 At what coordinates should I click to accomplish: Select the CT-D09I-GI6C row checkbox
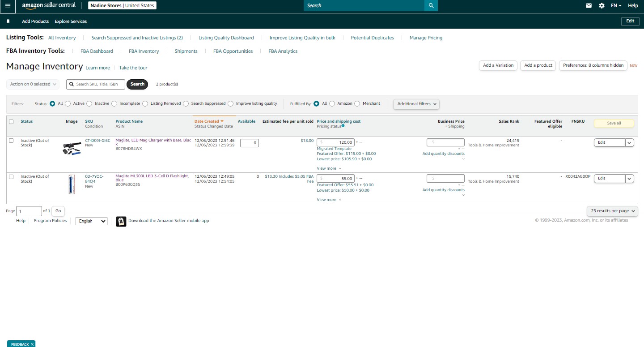(x=11, y=141)
